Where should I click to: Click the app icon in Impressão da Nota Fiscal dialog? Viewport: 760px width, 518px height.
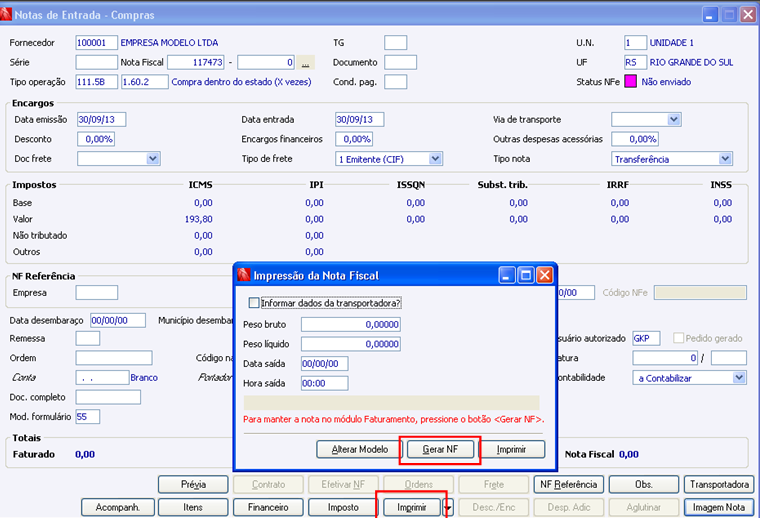coord(243,275)
